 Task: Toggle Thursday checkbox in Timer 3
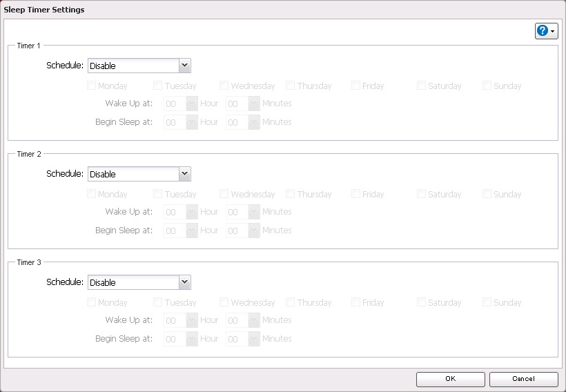click(291, 303)
